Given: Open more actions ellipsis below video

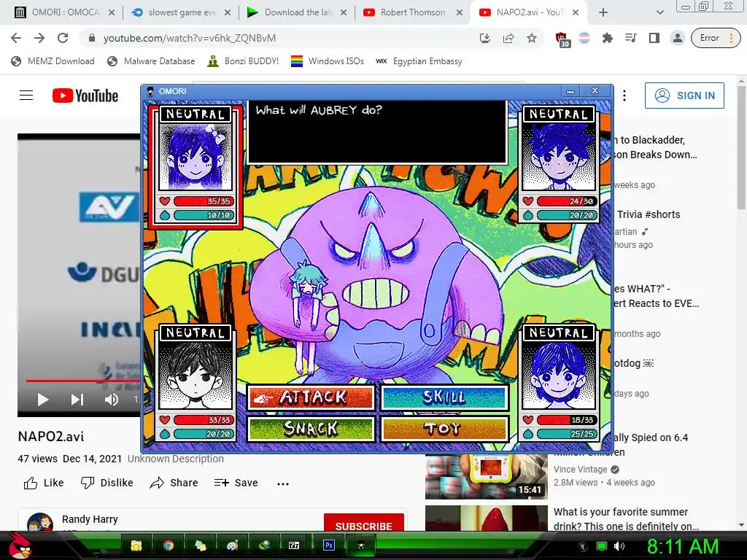Looking at the screenshot, I should pos(283,483).
